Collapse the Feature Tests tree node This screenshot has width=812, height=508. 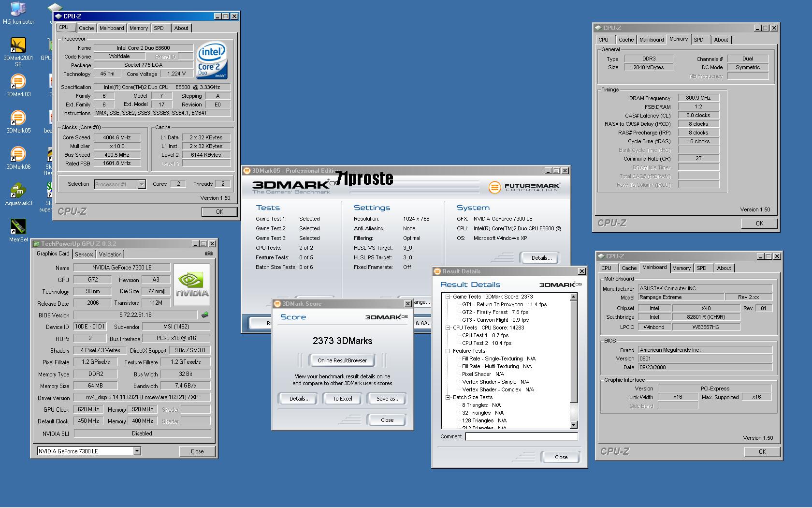click(448, 351)
